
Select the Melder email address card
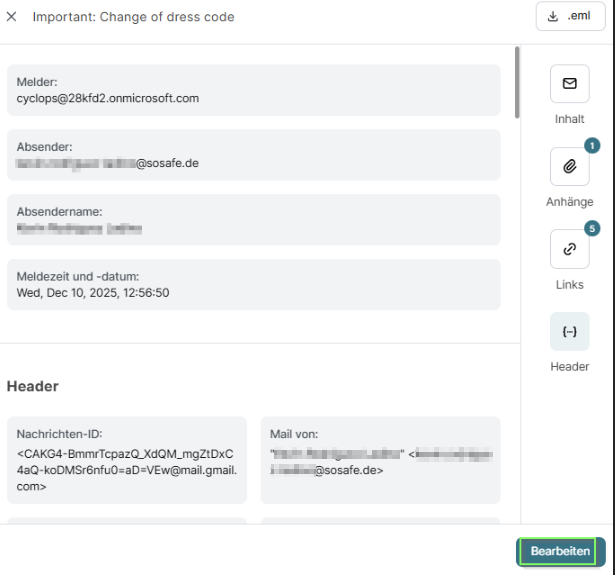click(253, 90)
